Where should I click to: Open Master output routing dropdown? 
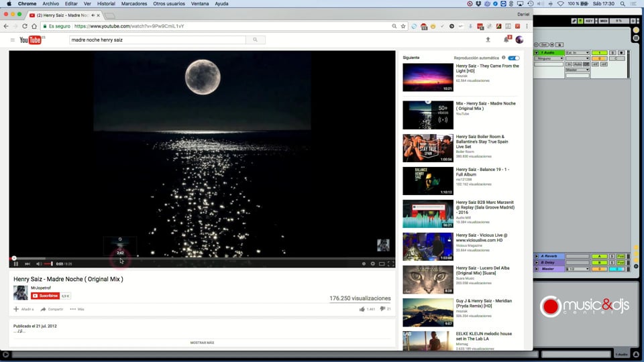(578, 70)
